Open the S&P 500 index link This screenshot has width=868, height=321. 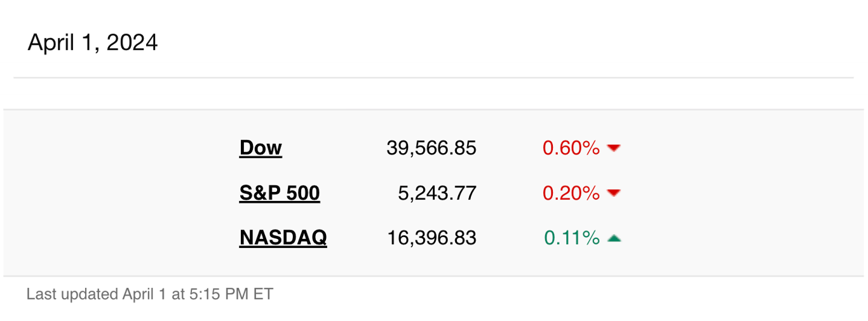tap(280, 193)
